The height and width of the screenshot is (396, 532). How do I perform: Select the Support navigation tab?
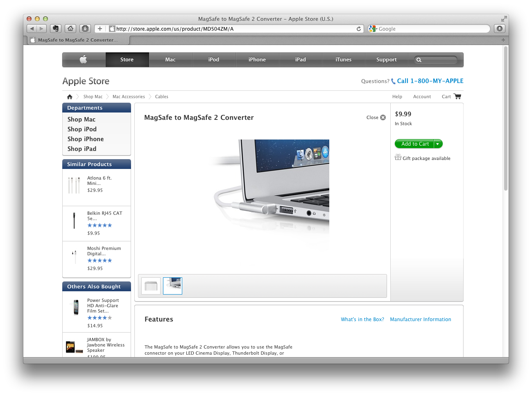click(x=387, y=59)
